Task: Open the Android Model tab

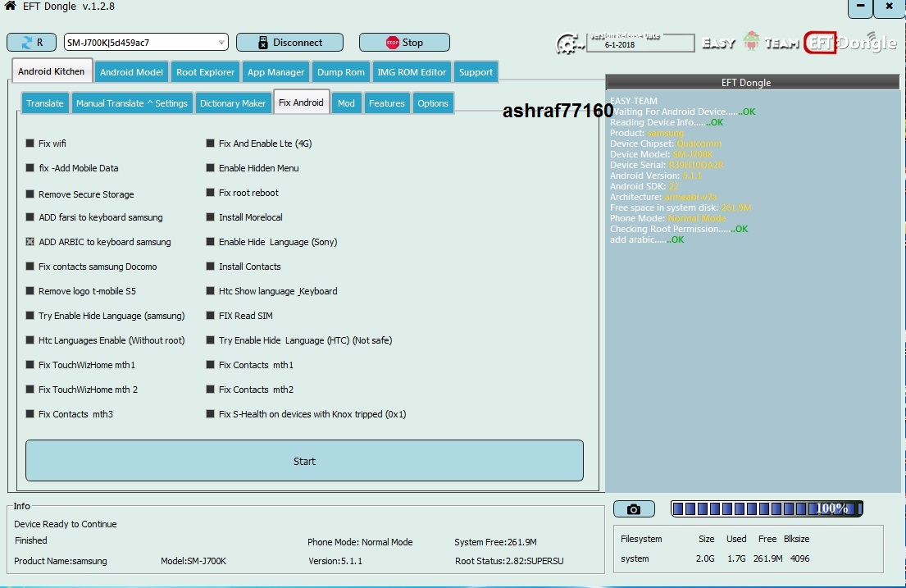Action: tap(131, 71)
